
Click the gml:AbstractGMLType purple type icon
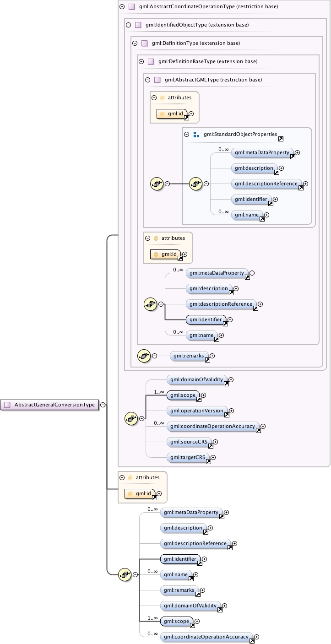tap(157, 80)
